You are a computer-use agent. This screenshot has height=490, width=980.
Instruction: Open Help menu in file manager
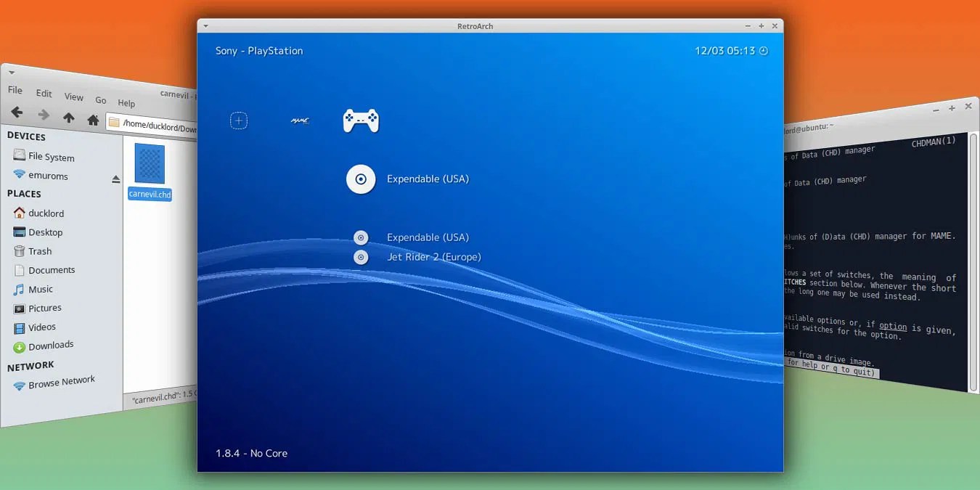126,103
